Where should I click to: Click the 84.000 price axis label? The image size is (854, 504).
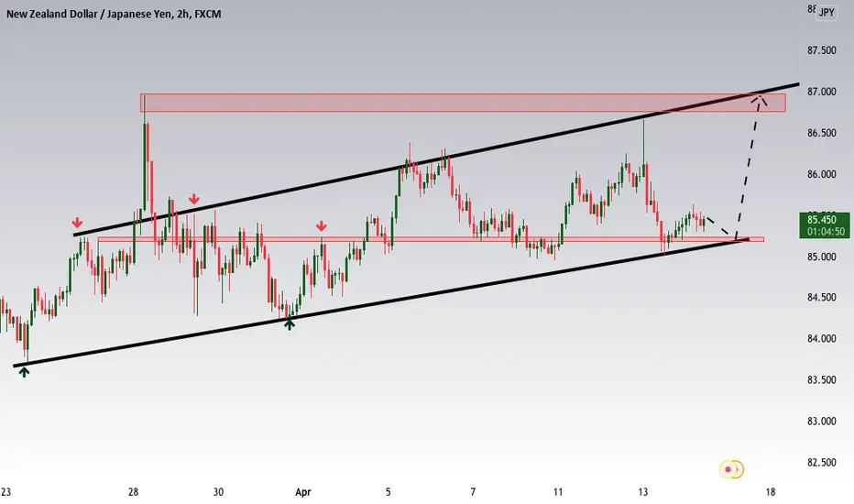point(821,338)
